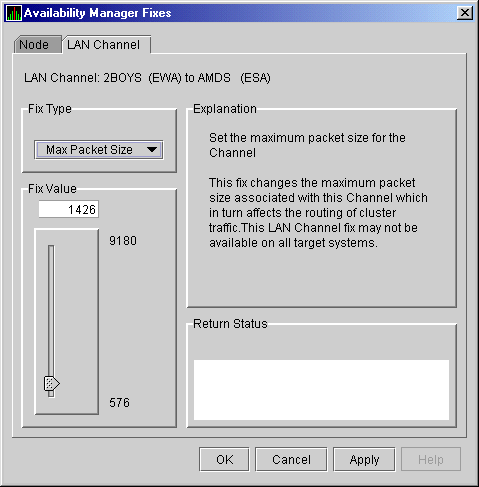Apply the Max Packet Size fix
The width and height of the screenshot is (479, 487).
pyautogui.click(x=364, y=459)
